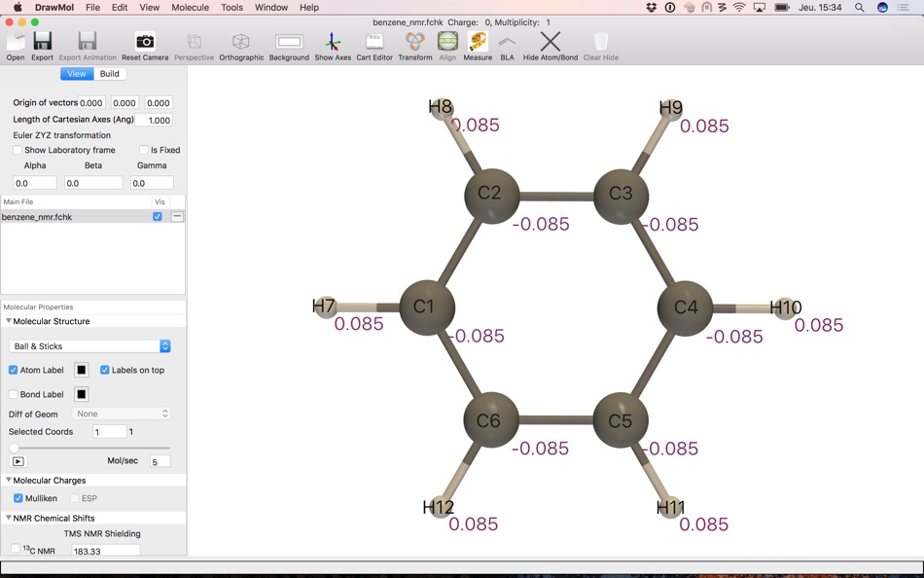The image size is (924, 578).
Task: Click the Bond Label color swatch
Action: [82, 394]
